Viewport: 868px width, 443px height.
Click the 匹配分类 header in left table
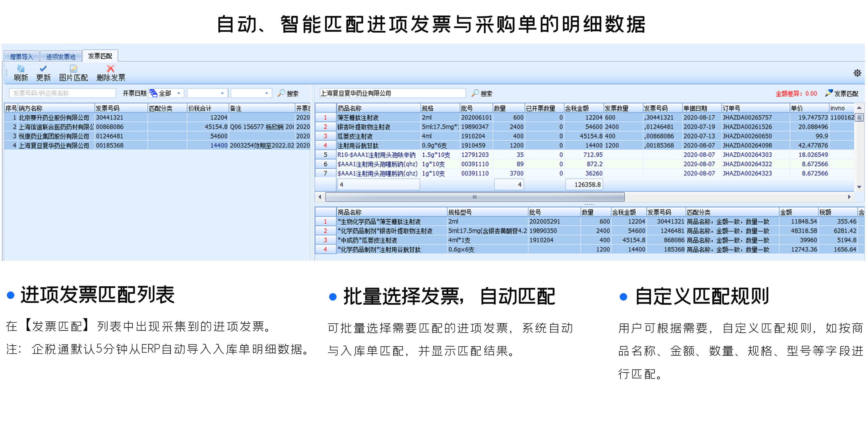167,108
